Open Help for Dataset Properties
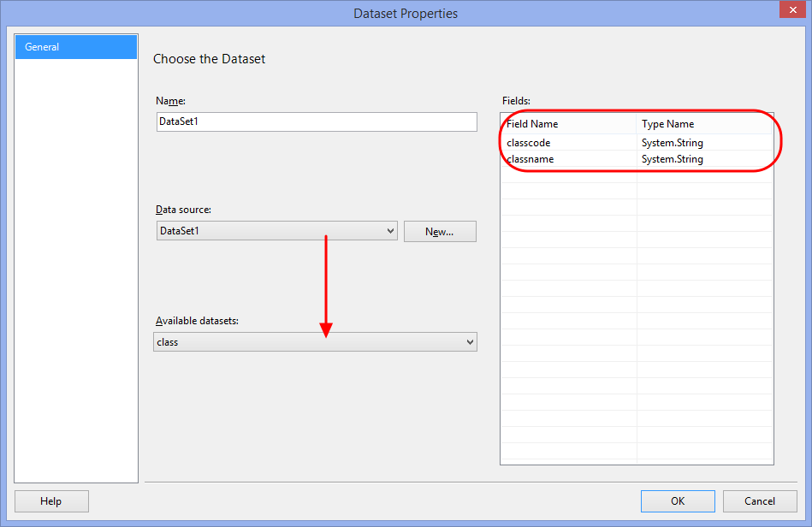 [51, 501]
